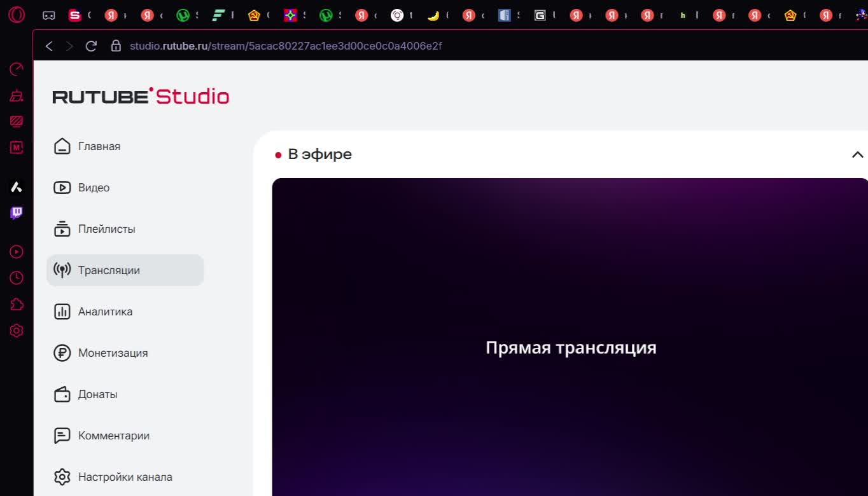Click the Комментарии speech bubble icon
The height and width of the screenshot is (496, 868).
pos(62,436)
